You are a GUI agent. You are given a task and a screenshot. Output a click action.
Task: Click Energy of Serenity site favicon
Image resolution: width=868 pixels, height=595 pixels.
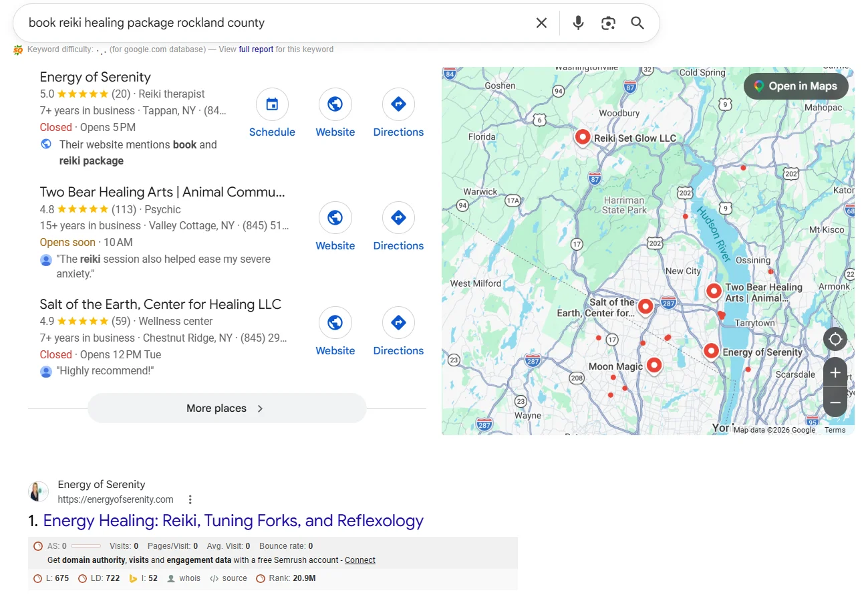coord(39,492)
